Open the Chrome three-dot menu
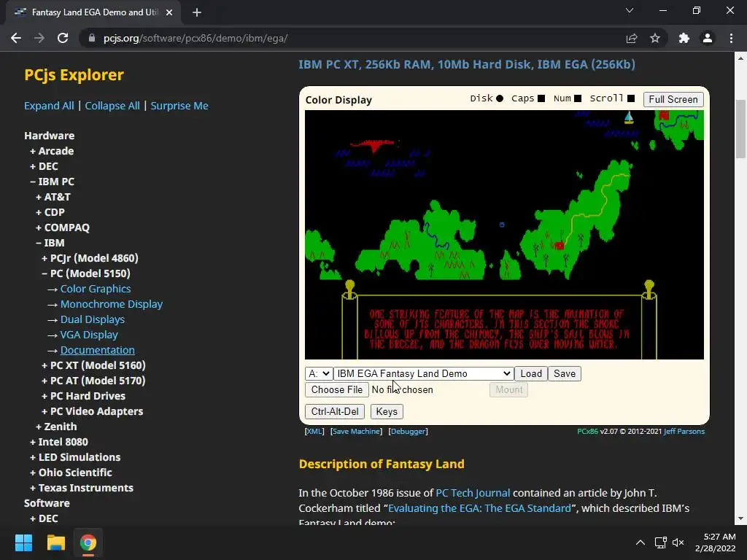 click(731, 38)
